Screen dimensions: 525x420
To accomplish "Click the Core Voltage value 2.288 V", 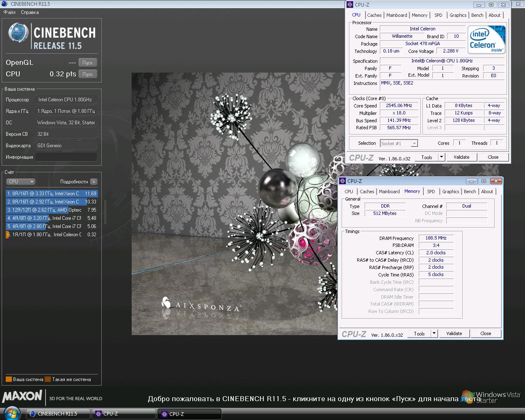I will [x=451, y=51].
